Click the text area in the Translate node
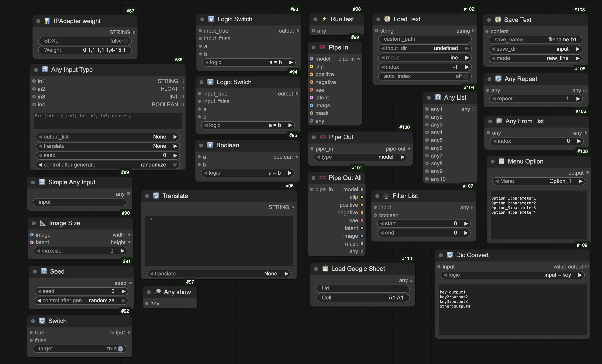 tap(219, 241)
